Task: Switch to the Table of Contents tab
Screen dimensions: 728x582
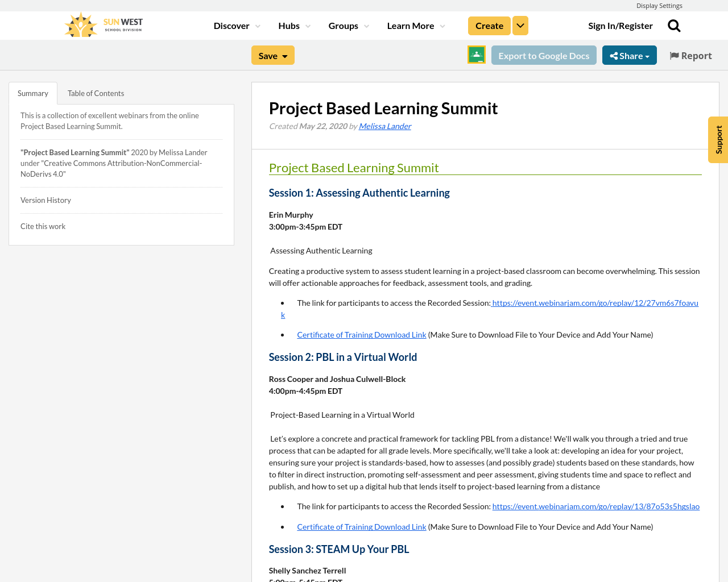Action: [x=96, y=92]
